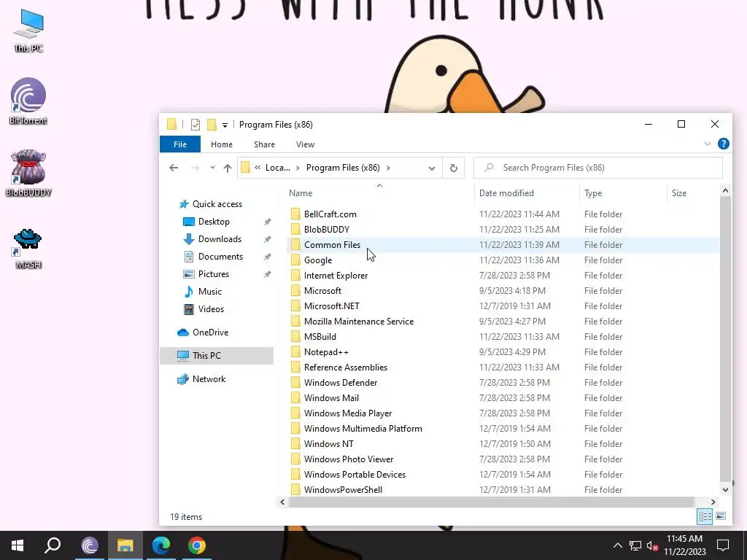Select Pictures in the navigation pane
The width and height of the screenshot is (747, 560).
point(214,274)
